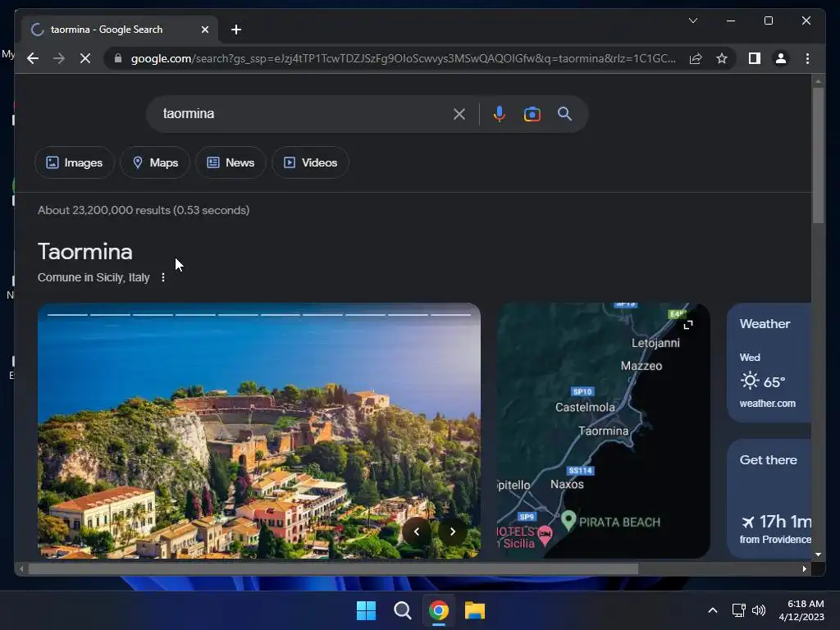
Task: Click the Chrome taskbar icon
Action: (x=438, y=610)
